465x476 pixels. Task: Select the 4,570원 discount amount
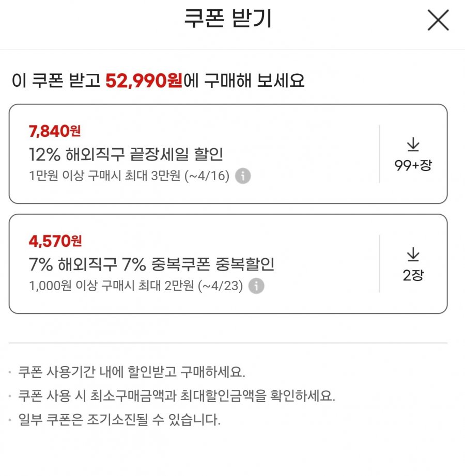coord(55,241)
